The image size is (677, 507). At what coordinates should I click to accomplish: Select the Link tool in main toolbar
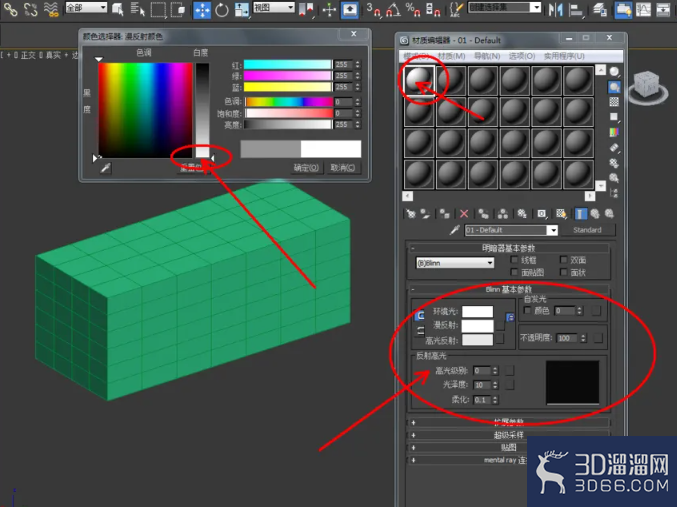[10, 9]
